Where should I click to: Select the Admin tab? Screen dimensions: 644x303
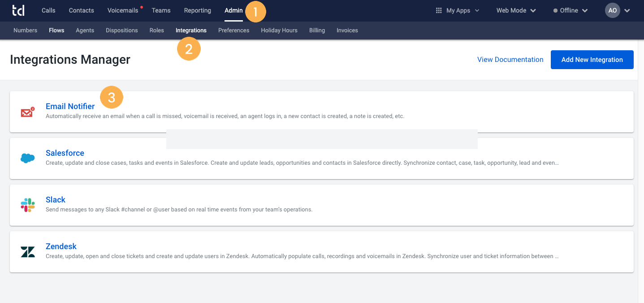[233, 10]
